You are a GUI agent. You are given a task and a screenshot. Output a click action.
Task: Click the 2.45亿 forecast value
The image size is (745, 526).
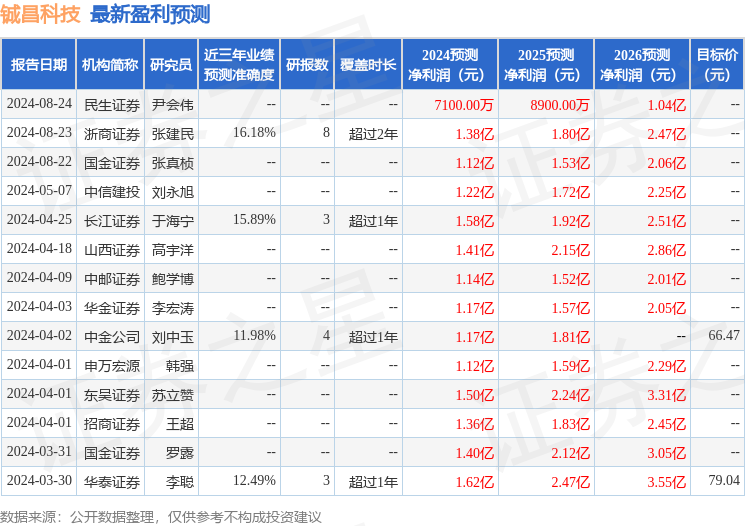tap(667, 423)
